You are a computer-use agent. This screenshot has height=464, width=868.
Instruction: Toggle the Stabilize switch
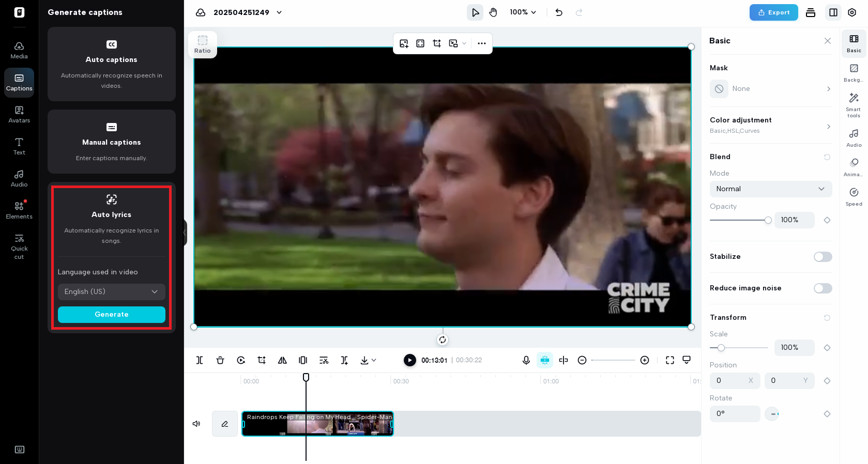pos(823,257)
